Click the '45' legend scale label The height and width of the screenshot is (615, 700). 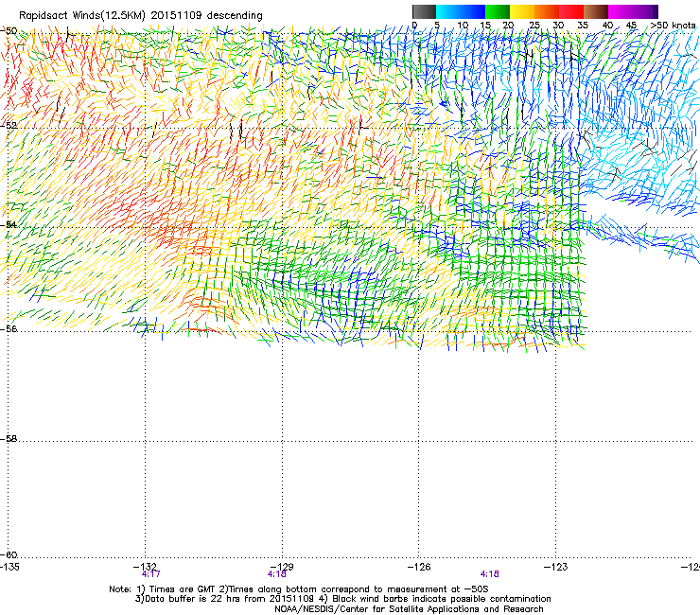tap(631, 25)
